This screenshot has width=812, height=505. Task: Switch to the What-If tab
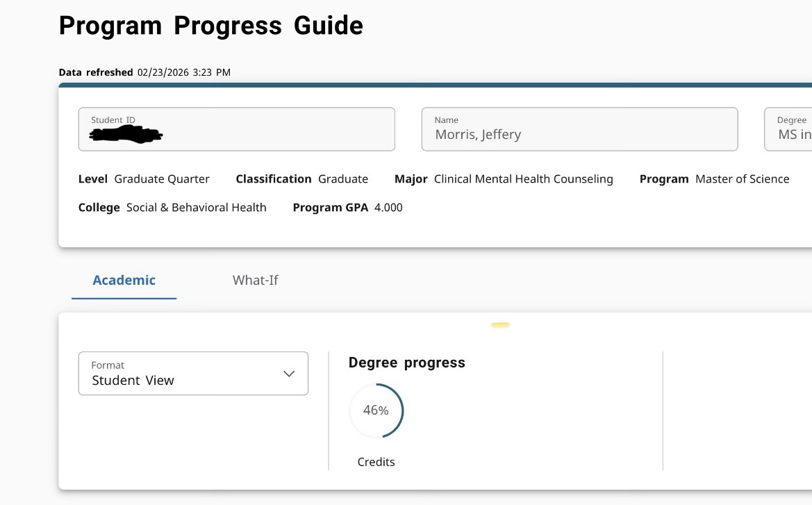click(x=255, y=280)
